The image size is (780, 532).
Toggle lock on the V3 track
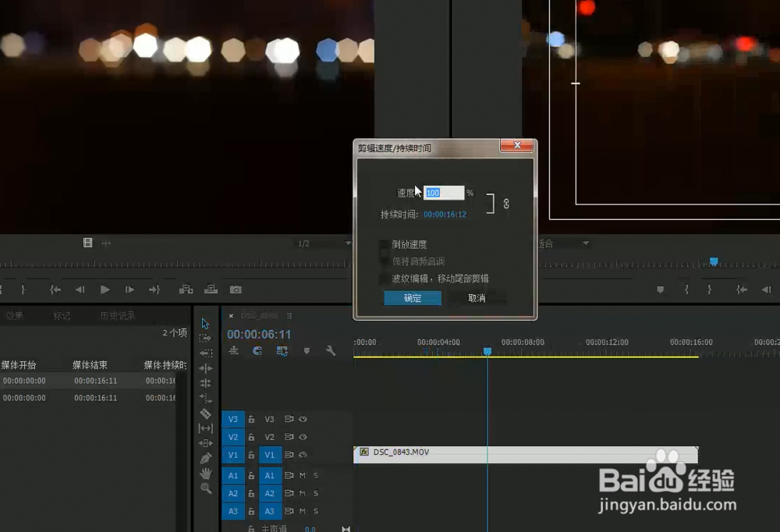[251, 419]
